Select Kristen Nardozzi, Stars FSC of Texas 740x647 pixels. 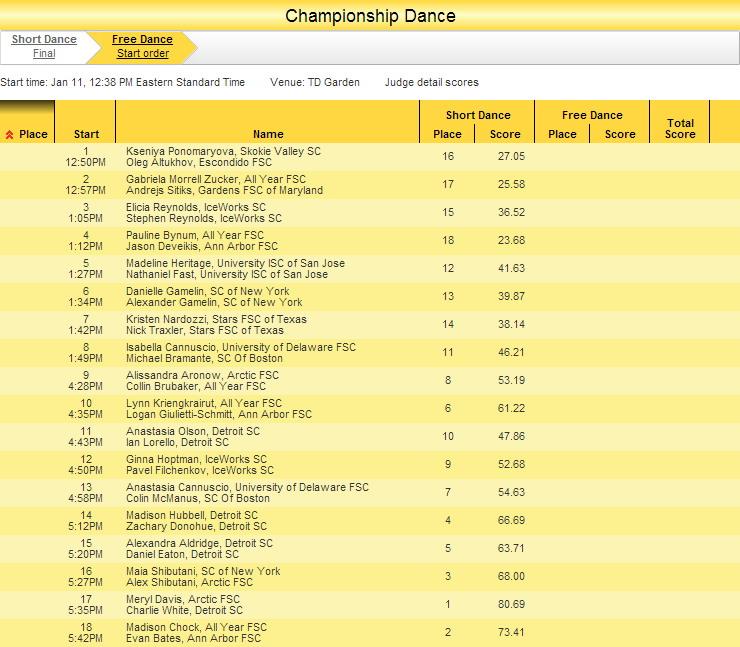coord(216,319)
